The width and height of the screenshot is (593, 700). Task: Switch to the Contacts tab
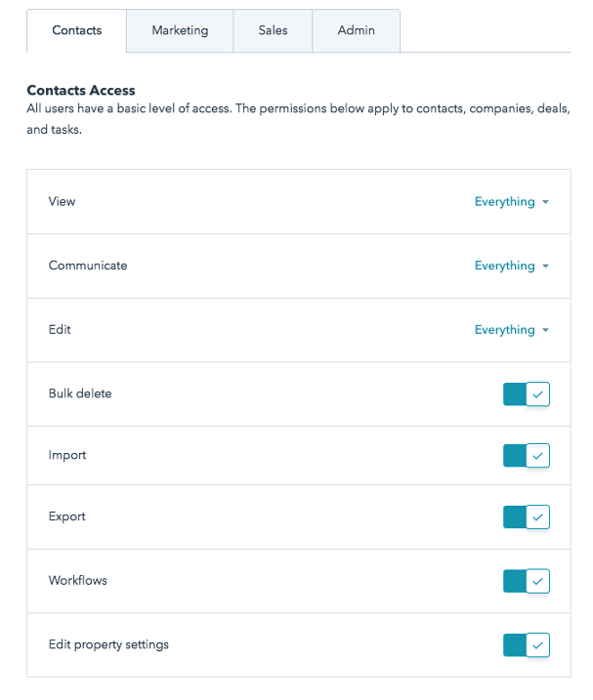[77, 30]
